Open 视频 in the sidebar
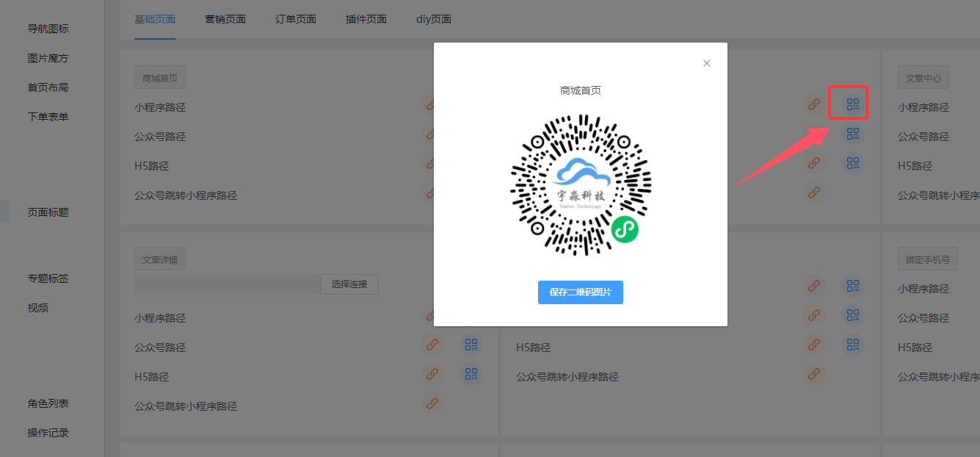The width and height of the screenshot is (980, 457). 38,308
